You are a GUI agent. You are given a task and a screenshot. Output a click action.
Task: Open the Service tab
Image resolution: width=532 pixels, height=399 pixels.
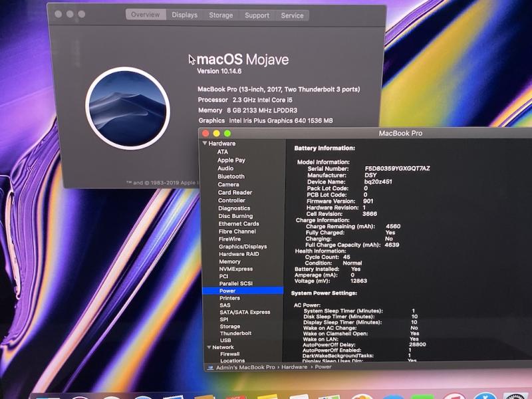click(292, 15)
